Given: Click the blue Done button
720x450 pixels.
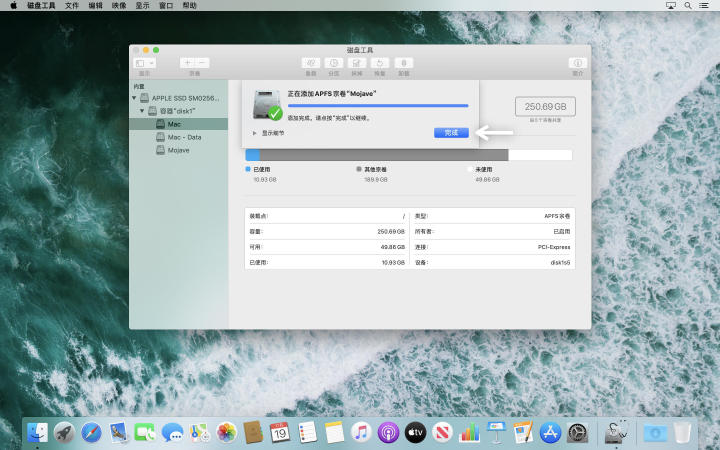Looking at the screenshot, I should [451, 133].
